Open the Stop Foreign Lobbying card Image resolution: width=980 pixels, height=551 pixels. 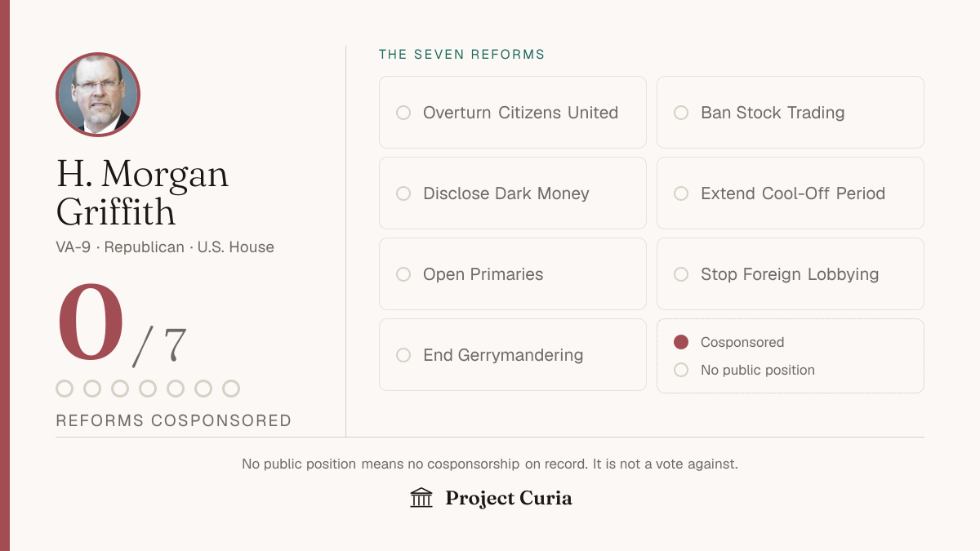[791, 274]
